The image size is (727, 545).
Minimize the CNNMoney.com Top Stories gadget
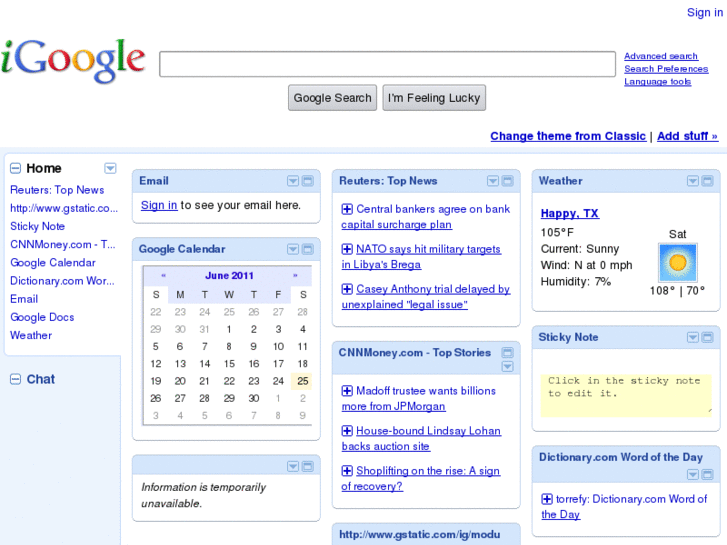[508, 352]
